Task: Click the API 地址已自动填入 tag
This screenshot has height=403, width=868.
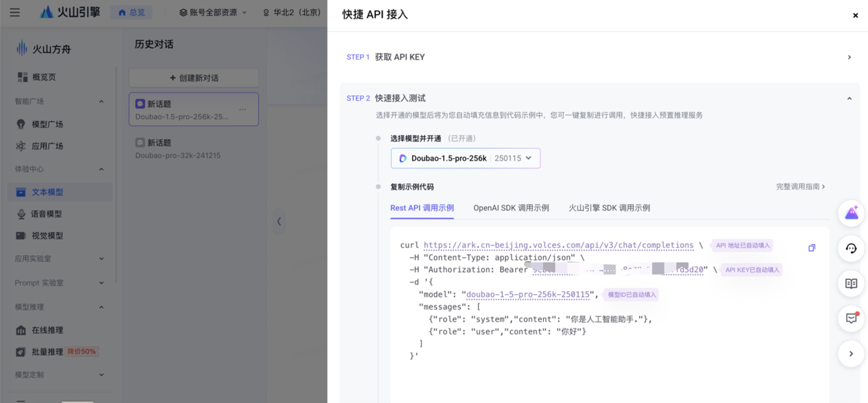Action: [x=743, y=246]
